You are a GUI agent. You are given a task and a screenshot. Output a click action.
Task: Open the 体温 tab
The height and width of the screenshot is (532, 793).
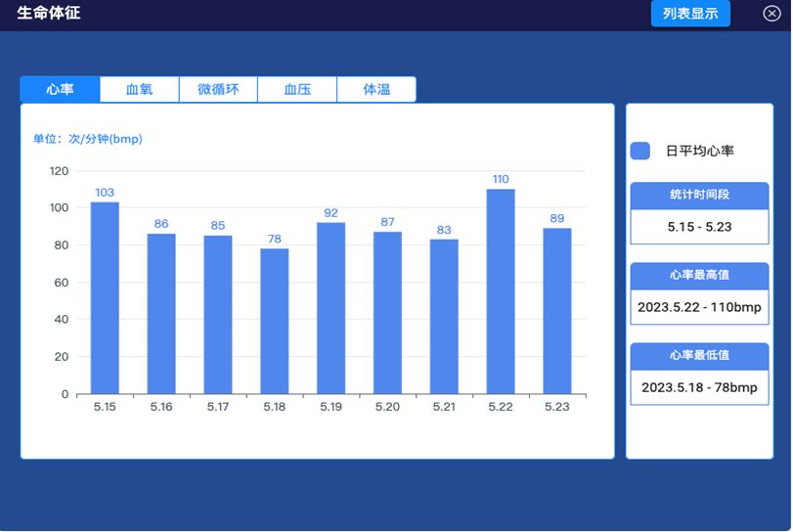(376, 90)
